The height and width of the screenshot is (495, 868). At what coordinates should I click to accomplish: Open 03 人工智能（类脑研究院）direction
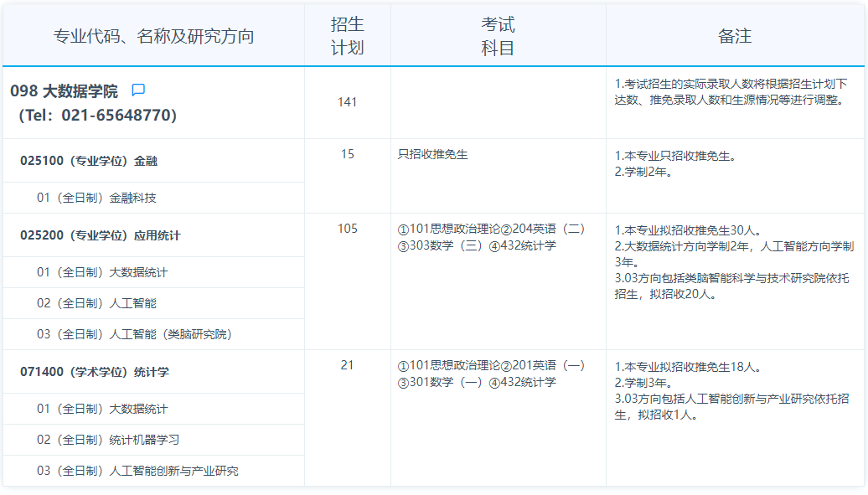click(x=134, y=334)
